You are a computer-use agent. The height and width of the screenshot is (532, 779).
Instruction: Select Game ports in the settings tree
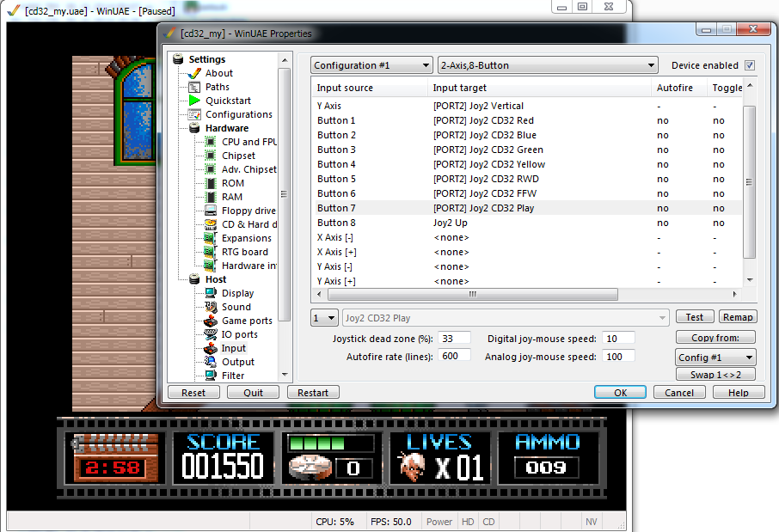247,321
